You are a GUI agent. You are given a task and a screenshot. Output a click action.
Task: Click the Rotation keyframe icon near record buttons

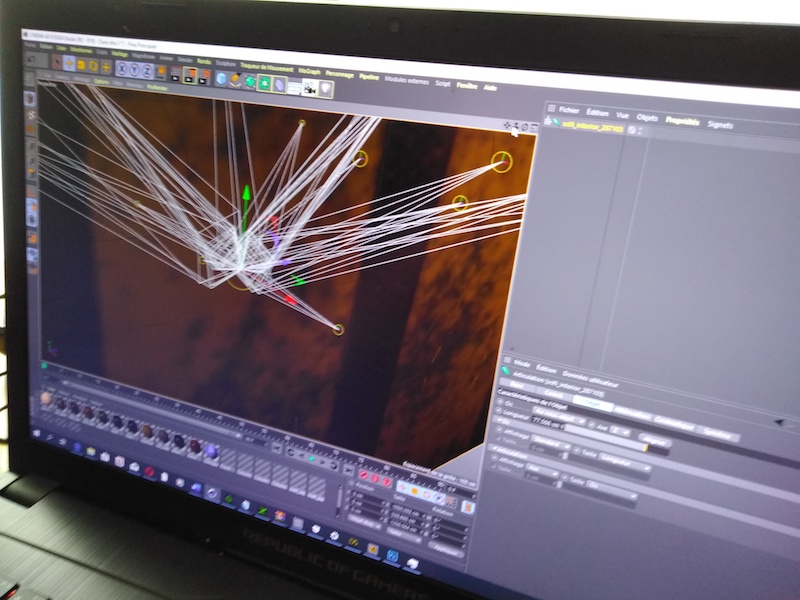pos(427,495)
